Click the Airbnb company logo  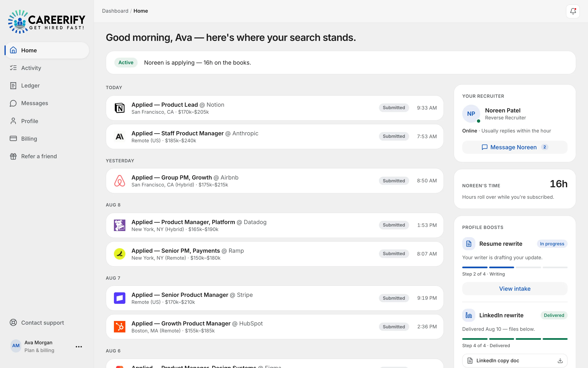pyautogui.click(x=120, y=181)
